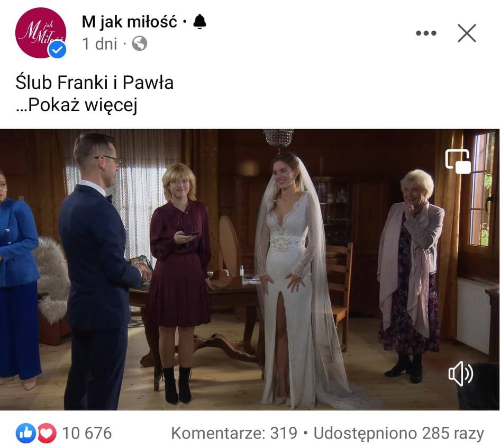Open the Komentarze: 319 comments list

click(234, 433)
